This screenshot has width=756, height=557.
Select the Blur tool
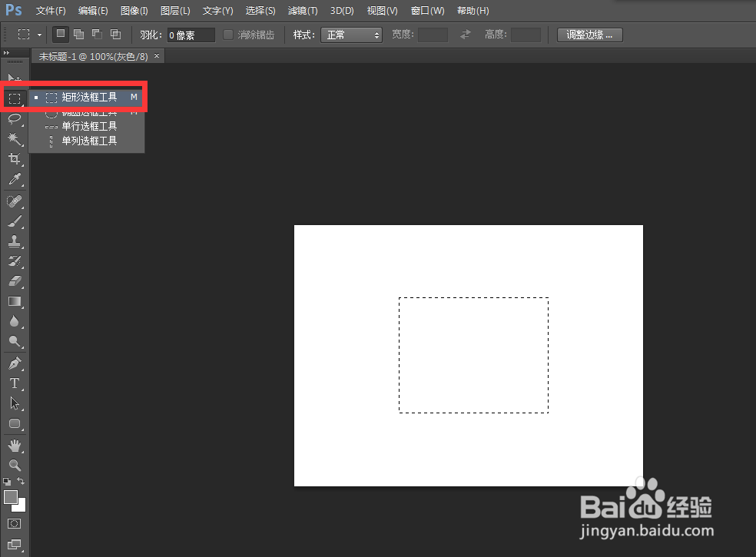click(15, 321)
